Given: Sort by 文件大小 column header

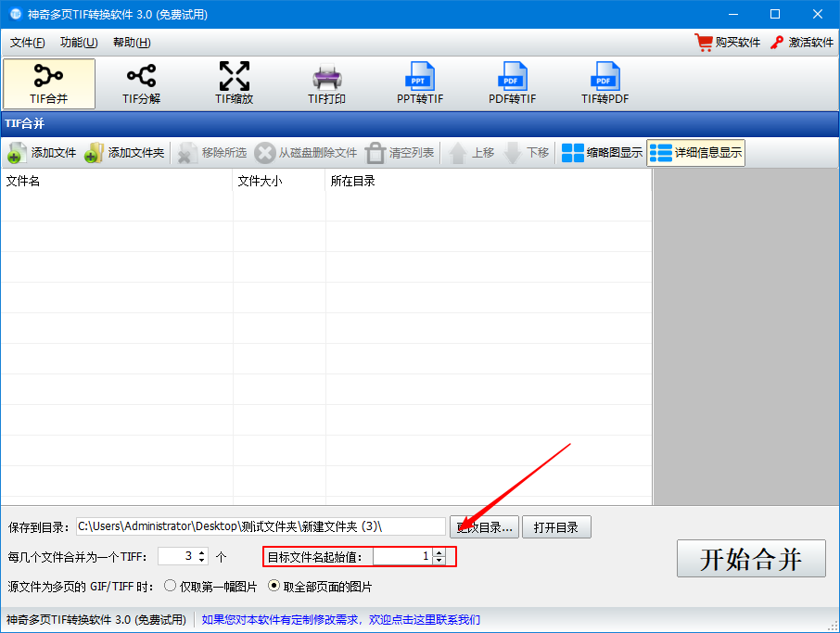Looking at the screenshot, I should pyautogui.click(x=279, y=181).
